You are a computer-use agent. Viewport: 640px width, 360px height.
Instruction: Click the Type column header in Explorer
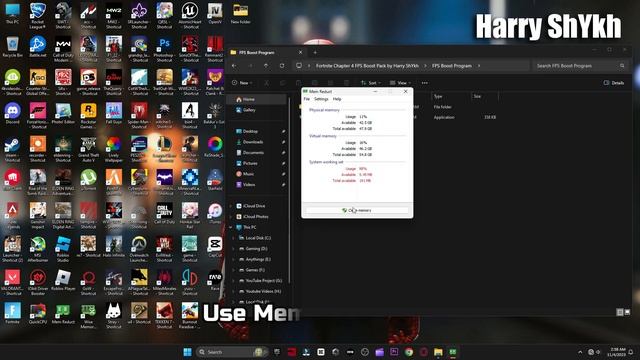coord(438,96)
